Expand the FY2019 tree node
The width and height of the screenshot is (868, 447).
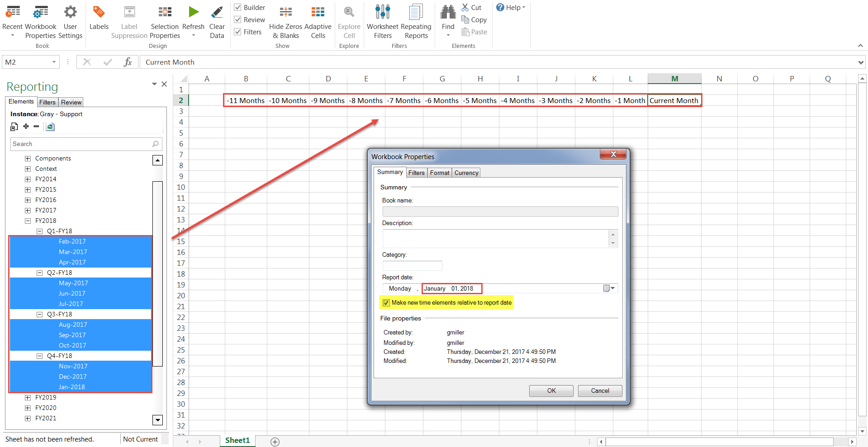(28, 398)
